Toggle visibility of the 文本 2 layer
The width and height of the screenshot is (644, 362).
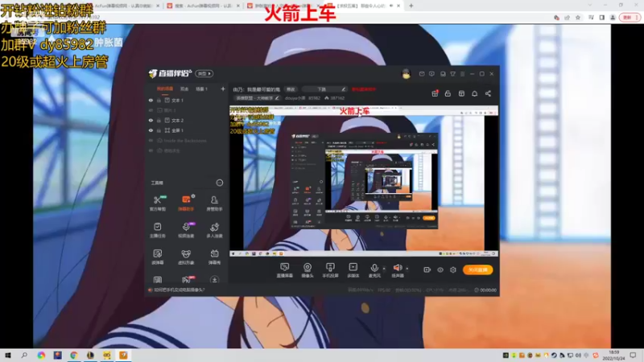(151, 120)
